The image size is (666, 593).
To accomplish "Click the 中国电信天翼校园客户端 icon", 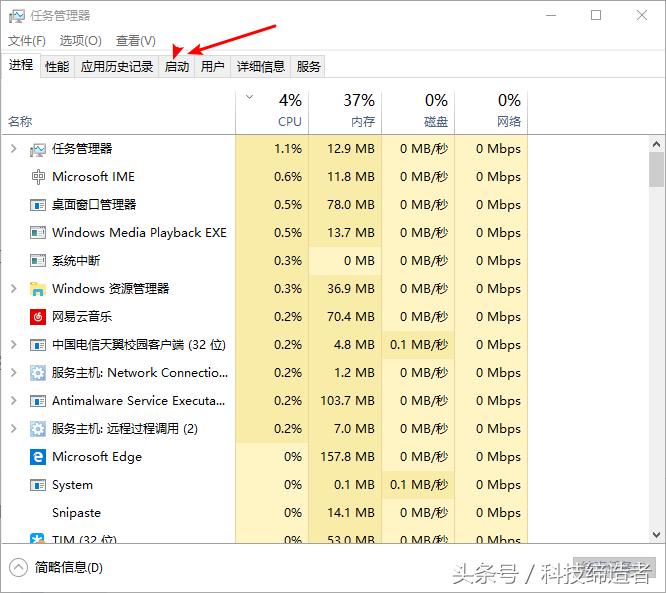I will click(x=38, y=345).
